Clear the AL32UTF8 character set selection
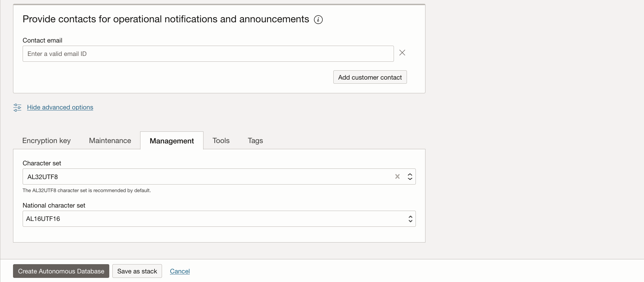This screenshot has width=644, height=282. click(x=397, y=177)
